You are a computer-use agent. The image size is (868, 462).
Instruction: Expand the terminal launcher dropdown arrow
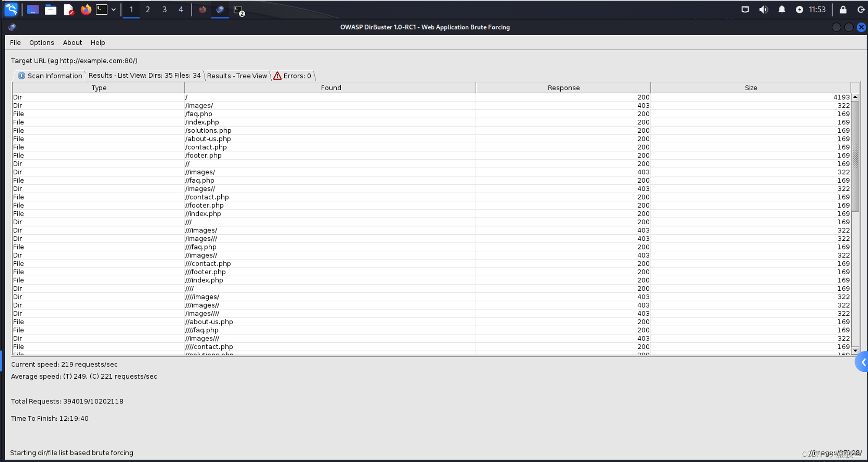tap(114, 10)
